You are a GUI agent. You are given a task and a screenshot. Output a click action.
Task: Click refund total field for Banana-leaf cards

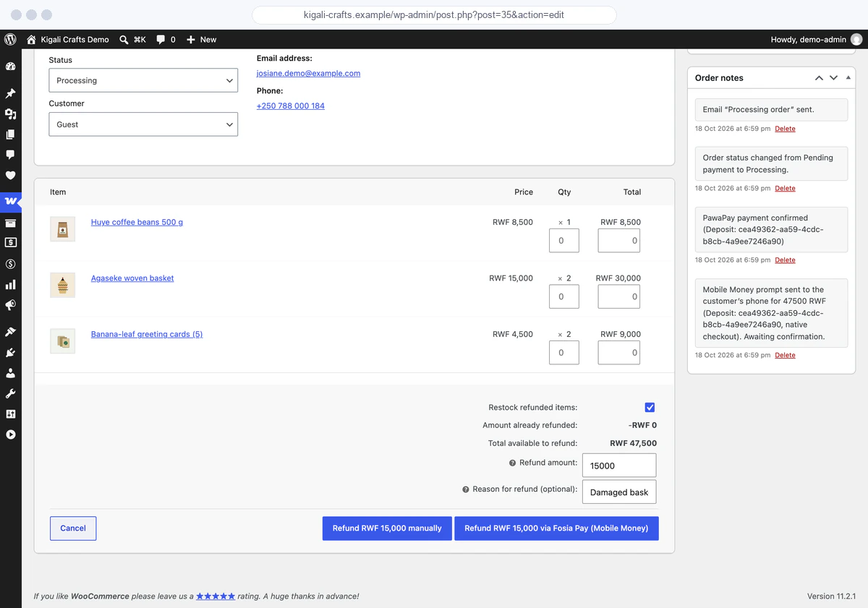[x=619, y=353]
